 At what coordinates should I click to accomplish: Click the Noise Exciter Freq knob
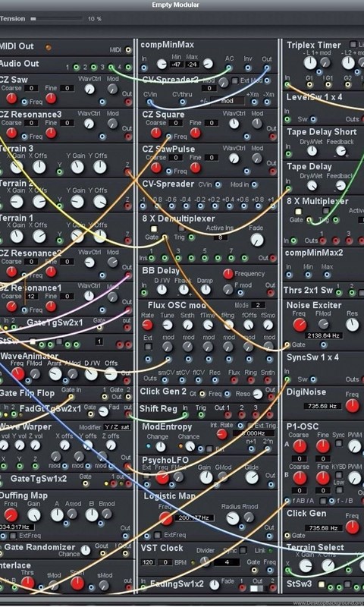(300, 325)
